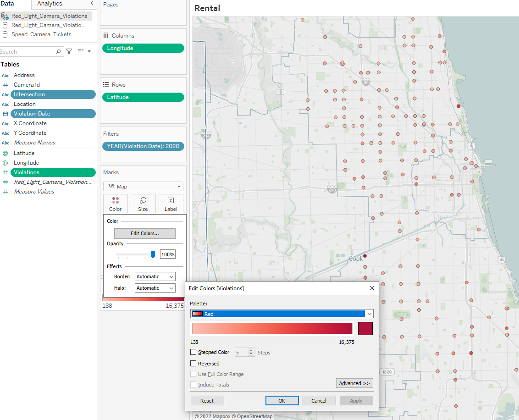Close the Edit Colors dialog

click(372, 288)
